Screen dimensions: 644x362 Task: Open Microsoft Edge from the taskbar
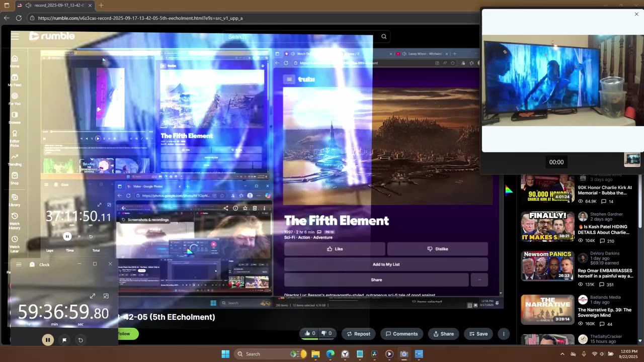tap(330, 354)
